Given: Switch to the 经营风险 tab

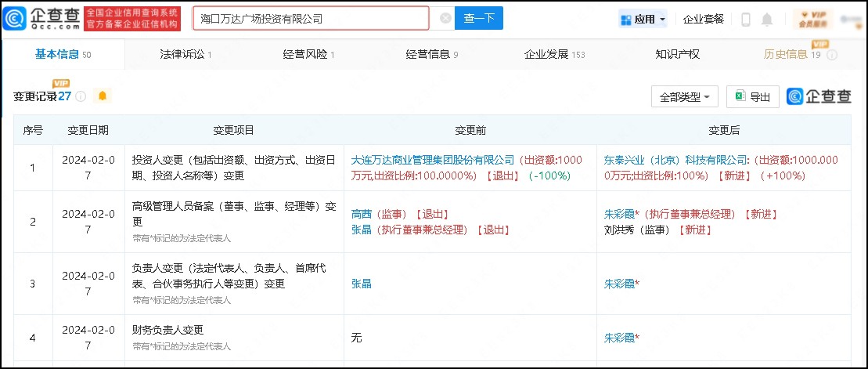Looking at the screenshot, I should tap(308, 54).
